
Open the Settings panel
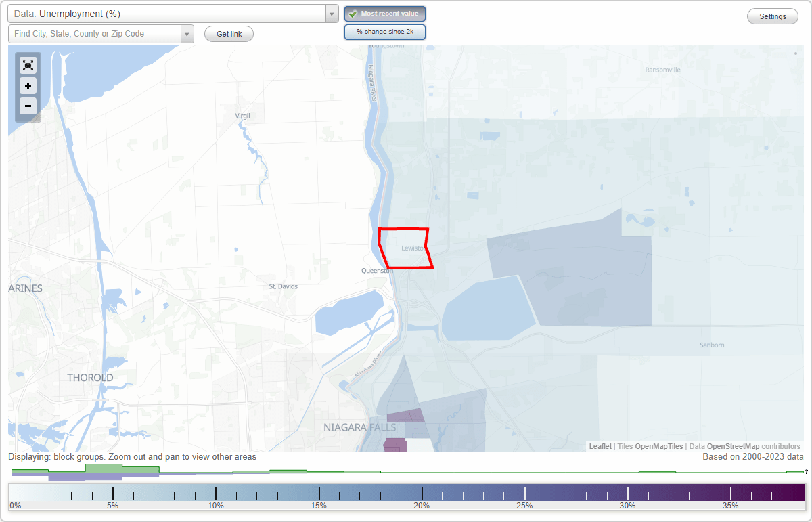[772, 16]
